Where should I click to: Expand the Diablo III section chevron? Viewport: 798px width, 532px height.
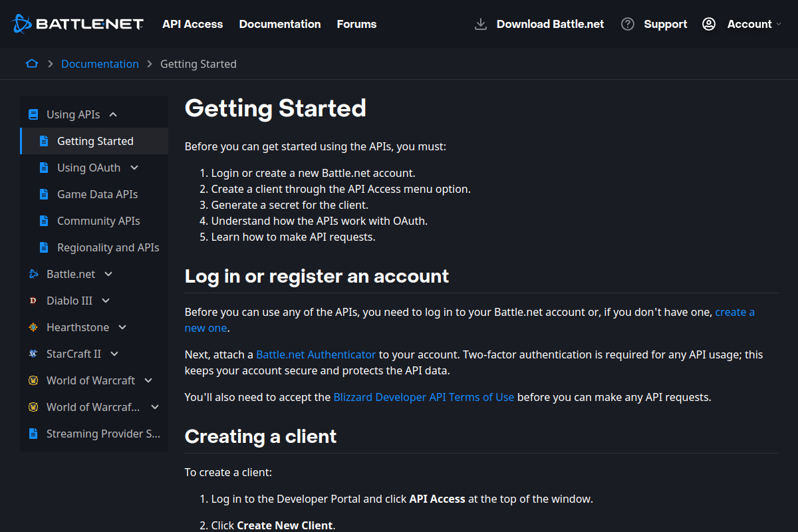[106, 301]
